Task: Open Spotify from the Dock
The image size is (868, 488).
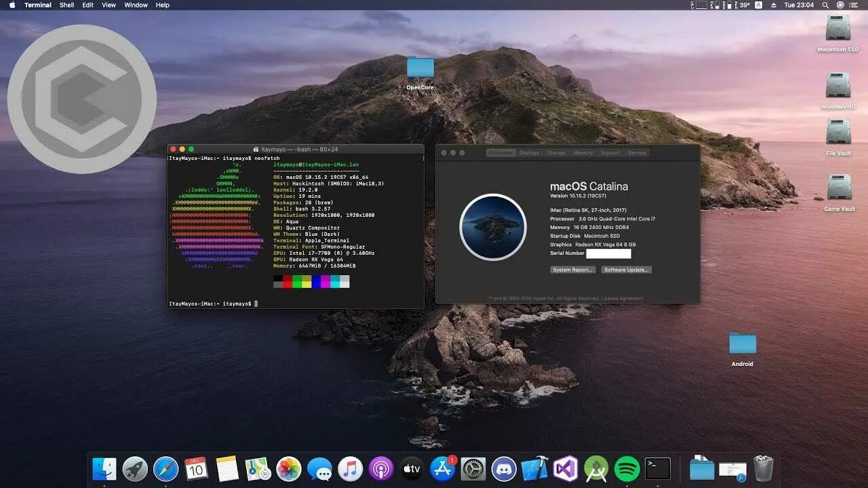Action: tap(627, 468)
